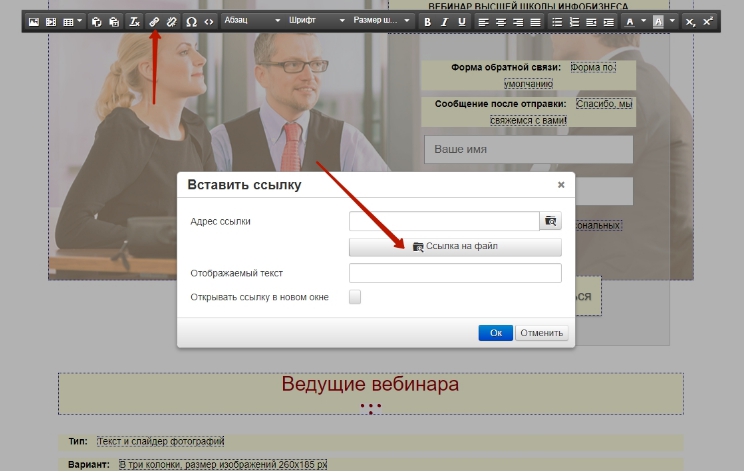744x472 pixels.
Task: Click the insert video icon
Action: tap(50, 21)
